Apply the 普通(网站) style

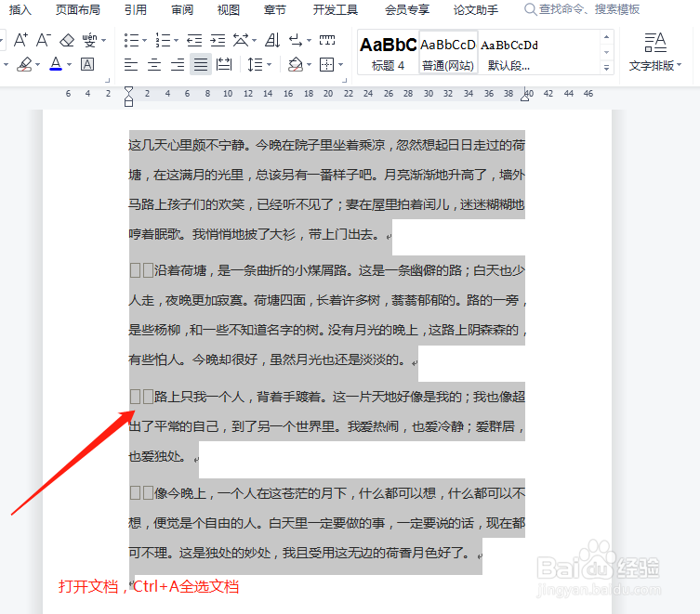pos(448,53)
